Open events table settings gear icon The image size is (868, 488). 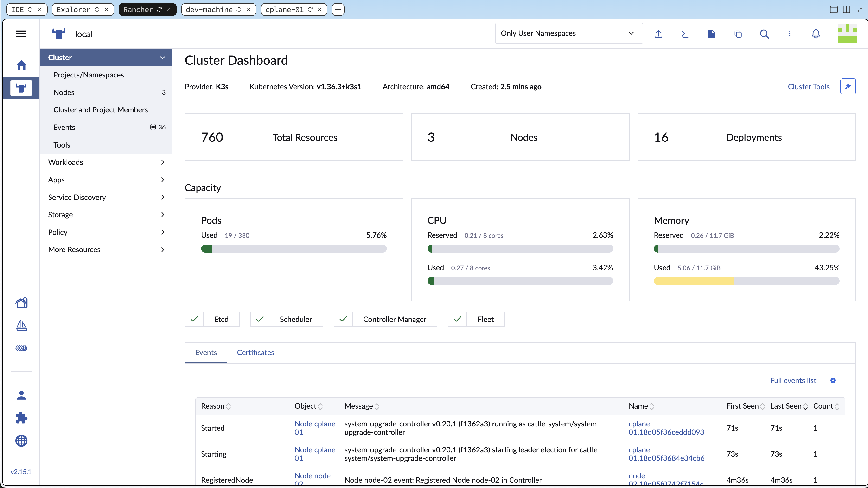click(x=833, y=380)
